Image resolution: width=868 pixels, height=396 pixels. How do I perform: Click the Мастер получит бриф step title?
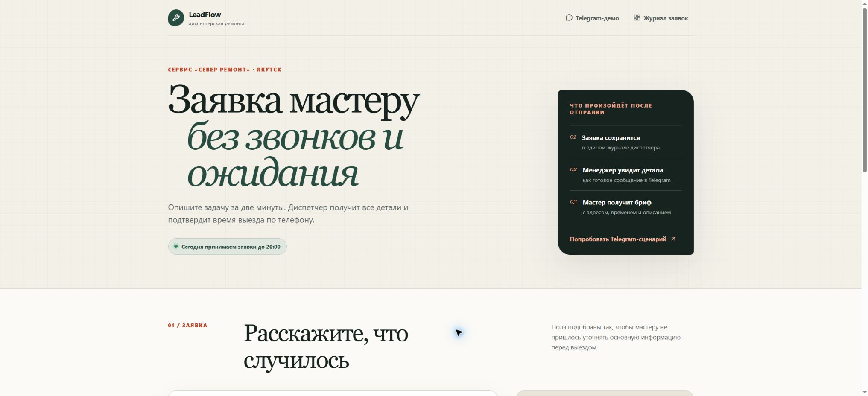pos(617,203)
